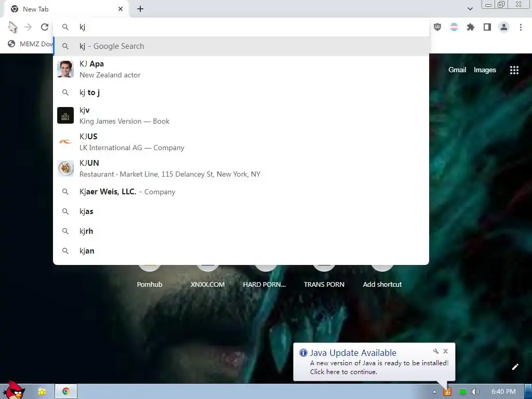Close the Java Update balloon
The width and height of the screenshot is (532, 399).
[445, 351]
